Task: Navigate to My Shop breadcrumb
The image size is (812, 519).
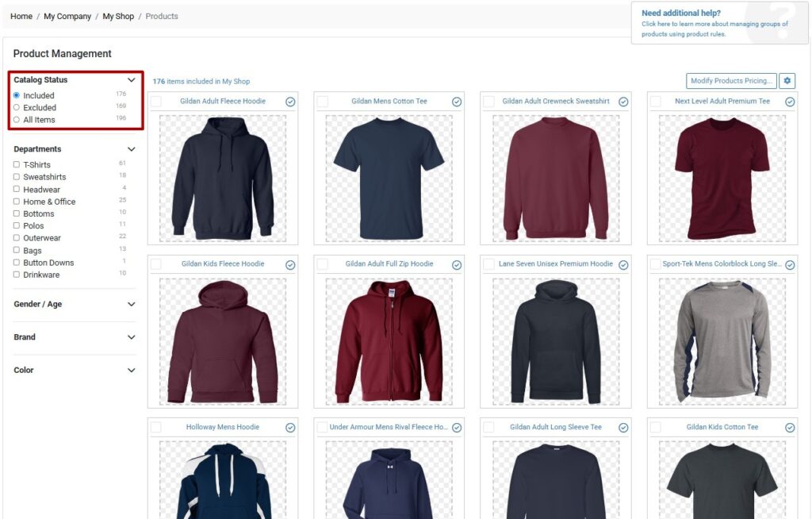Action: click(x=118, y=16)
